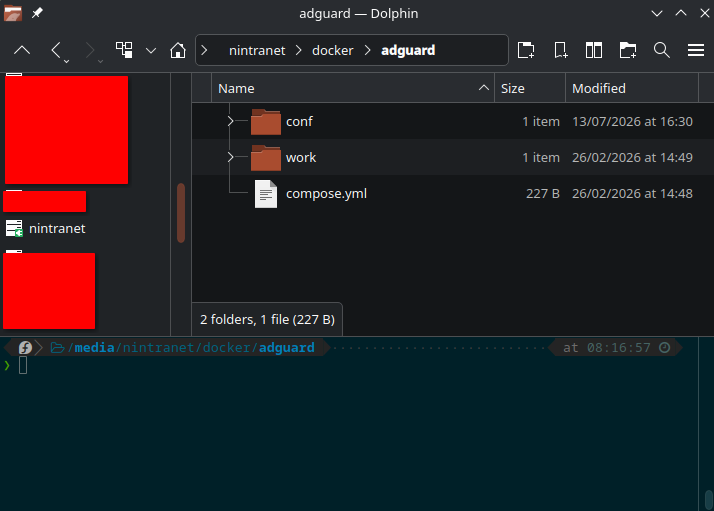Go to the Home folder
This screenshot has height=511, width=714.
(x=178, y=50)
